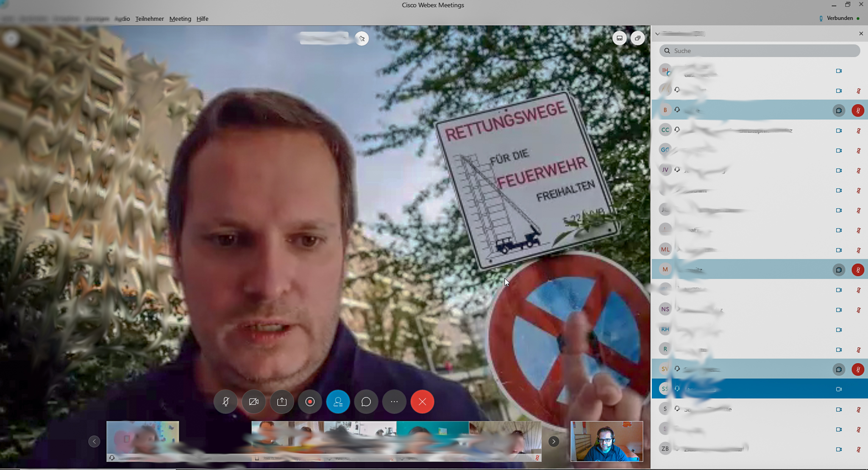Show previous video thumbnails arrow
The image size is (868, 470).
(94, 441)
